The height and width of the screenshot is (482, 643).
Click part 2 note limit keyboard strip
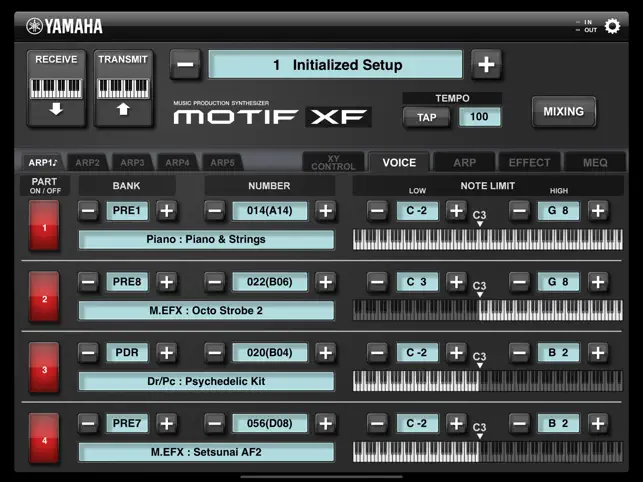point(488,310)
